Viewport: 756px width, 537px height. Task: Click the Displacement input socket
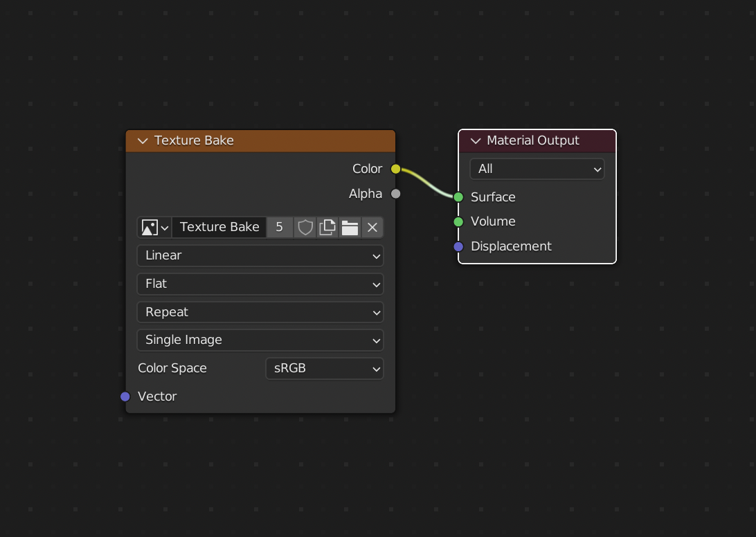click(458, 246)
